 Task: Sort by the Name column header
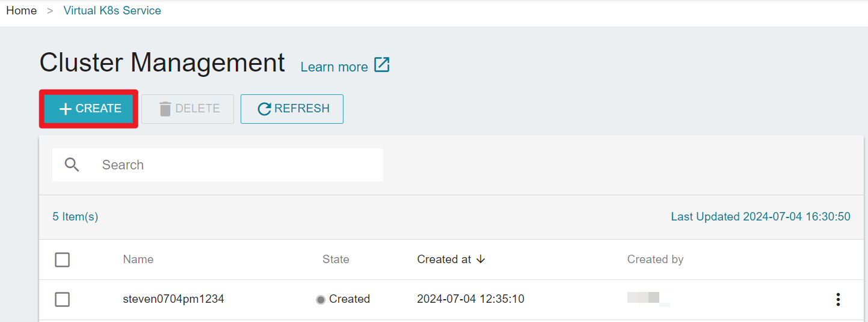pyautogui.click(x=138, y=260)
